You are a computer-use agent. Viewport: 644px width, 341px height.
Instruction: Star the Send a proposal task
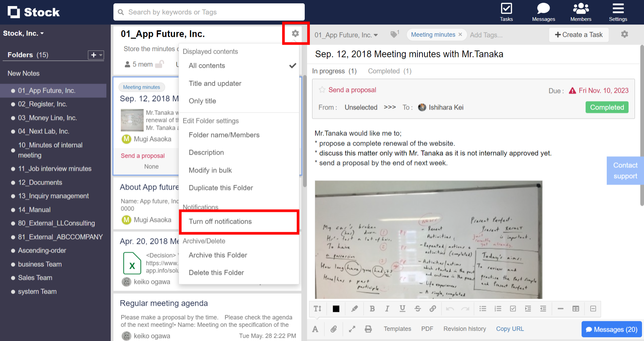[x=322, y=90]
